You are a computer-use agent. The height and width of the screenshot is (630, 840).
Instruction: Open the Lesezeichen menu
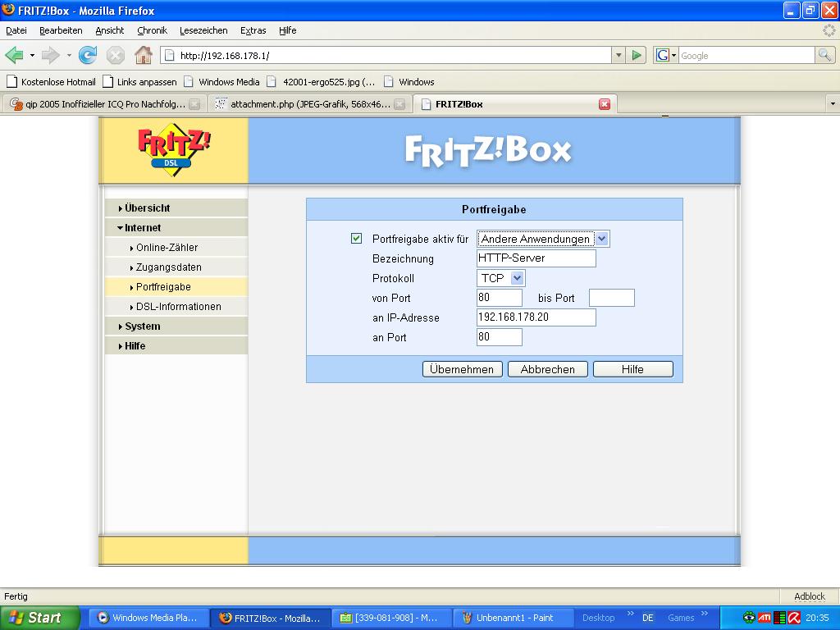coord(203,30)
